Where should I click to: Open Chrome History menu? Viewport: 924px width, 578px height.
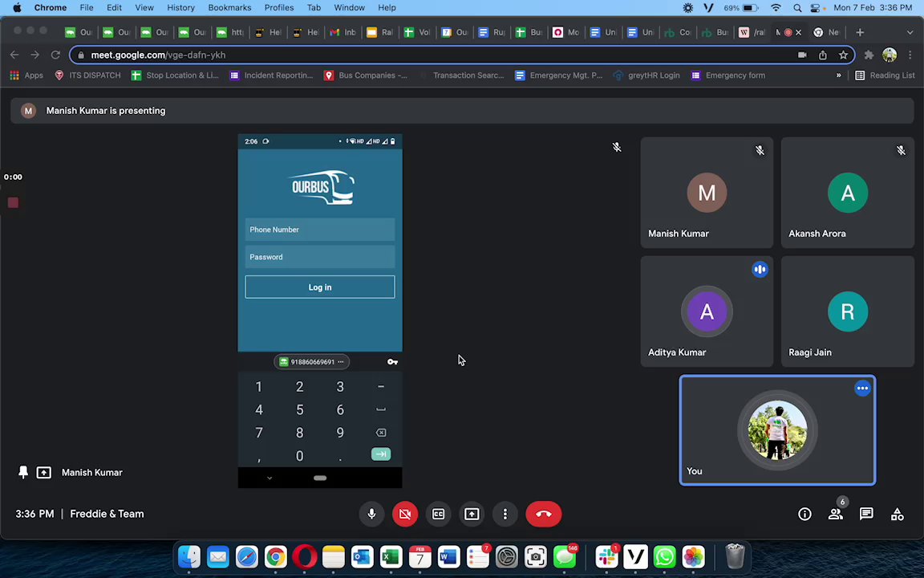click(181, 8)
